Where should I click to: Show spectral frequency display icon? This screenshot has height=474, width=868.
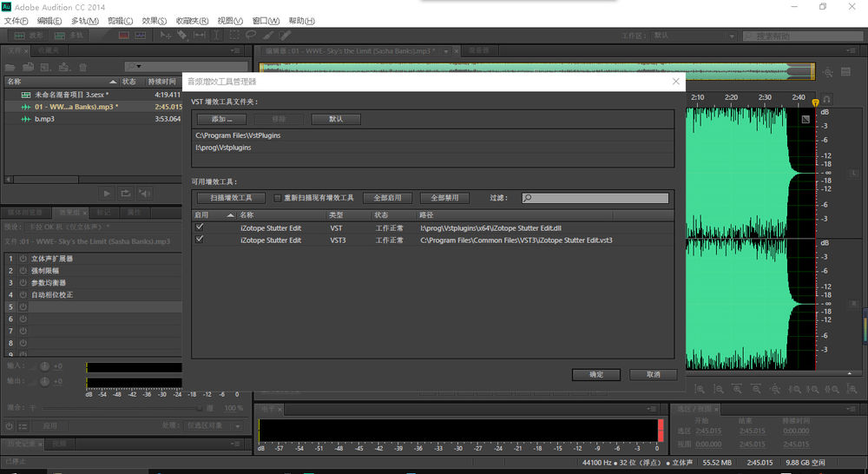pyautogui.click(x=123, y=36)
